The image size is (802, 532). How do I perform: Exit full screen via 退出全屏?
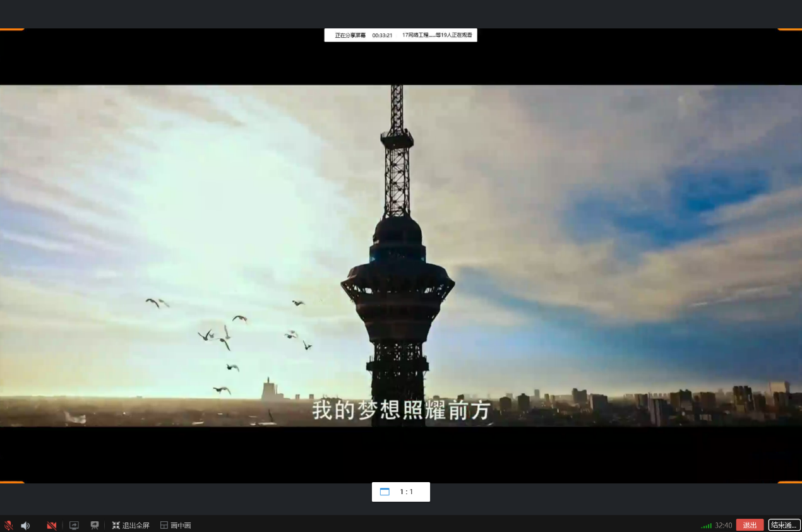click(x=131, y=525)
